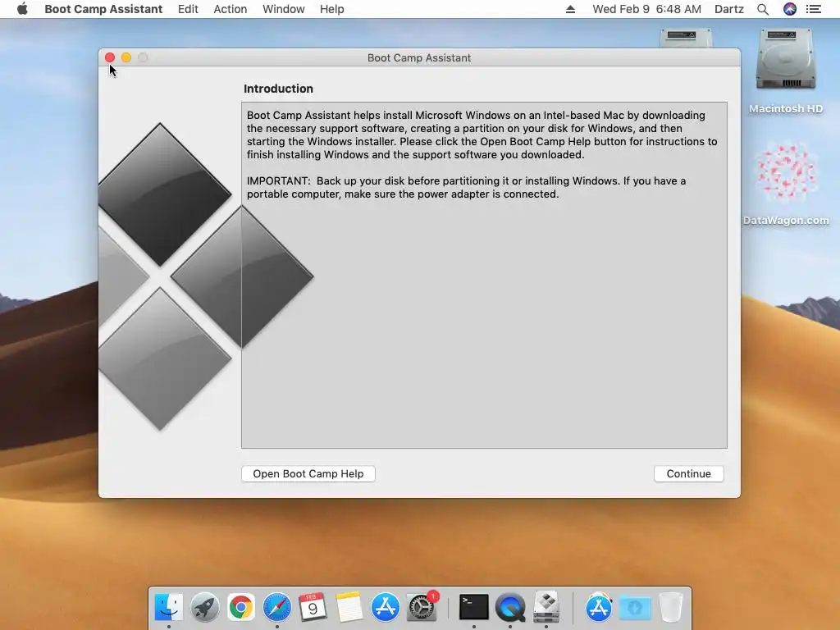Click the Boot Camp Assistant window title
This screenshot has height=630, width=840.
419,58
